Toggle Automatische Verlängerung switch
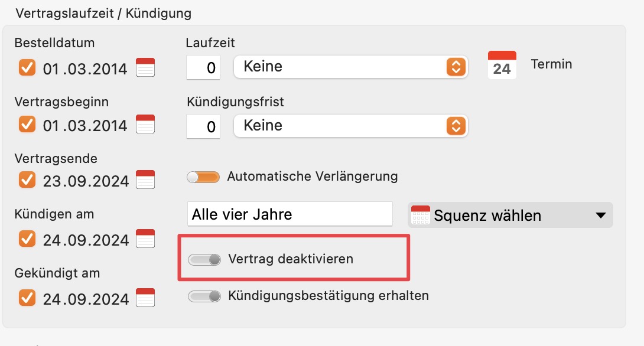 tap(203, 177)
